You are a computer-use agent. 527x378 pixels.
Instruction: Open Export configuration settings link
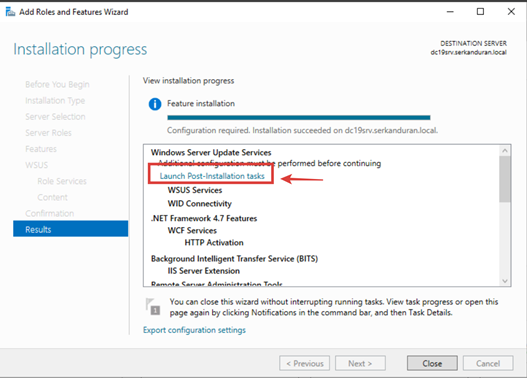194,330
